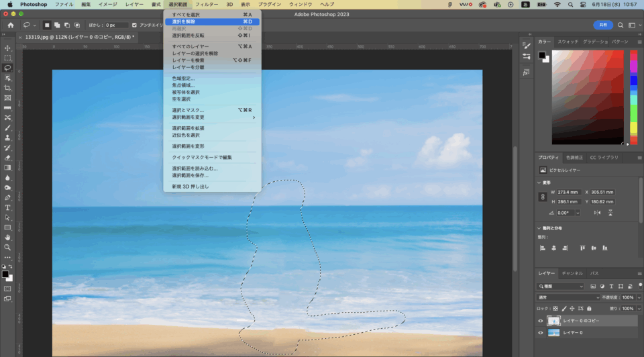This screenshot has height=357, width=644.
Task: Hide the レイヤー 0 のコピー layer
Action: click(x=541, y=321)
